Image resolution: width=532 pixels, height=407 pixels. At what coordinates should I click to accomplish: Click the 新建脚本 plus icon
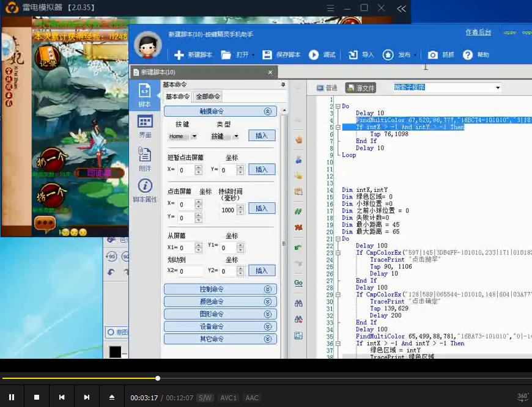(179, 55)
